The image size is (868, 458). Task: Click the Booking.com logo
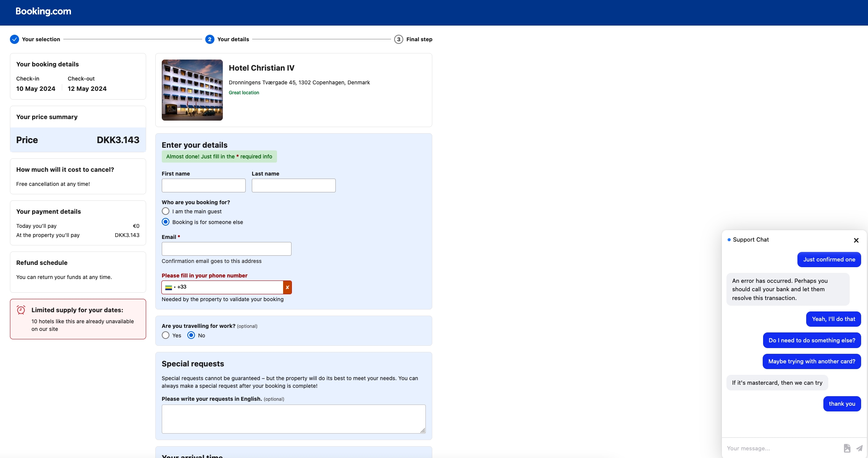coord(43,11)
